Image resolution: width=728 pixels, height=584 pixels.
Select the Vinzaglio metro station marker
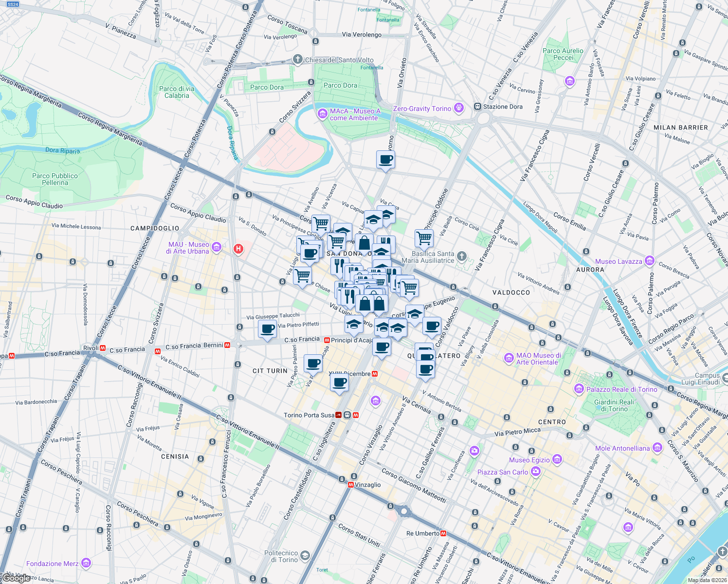click(352, 485)
